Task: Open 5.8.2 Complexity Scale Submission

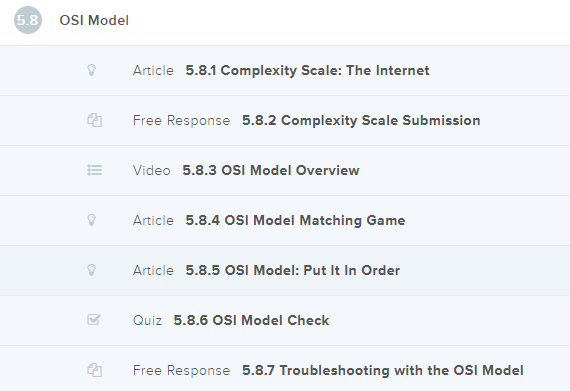Action: click(361, 120)
